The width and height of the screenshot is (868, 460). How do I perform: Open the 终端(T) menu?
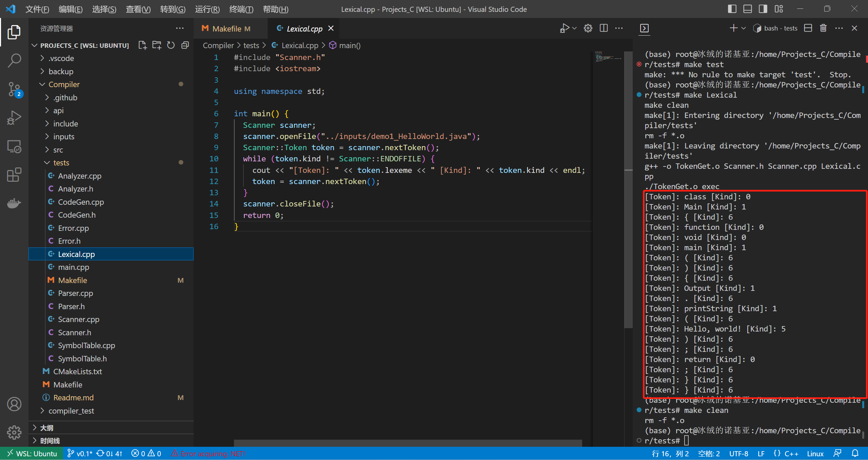241,9
